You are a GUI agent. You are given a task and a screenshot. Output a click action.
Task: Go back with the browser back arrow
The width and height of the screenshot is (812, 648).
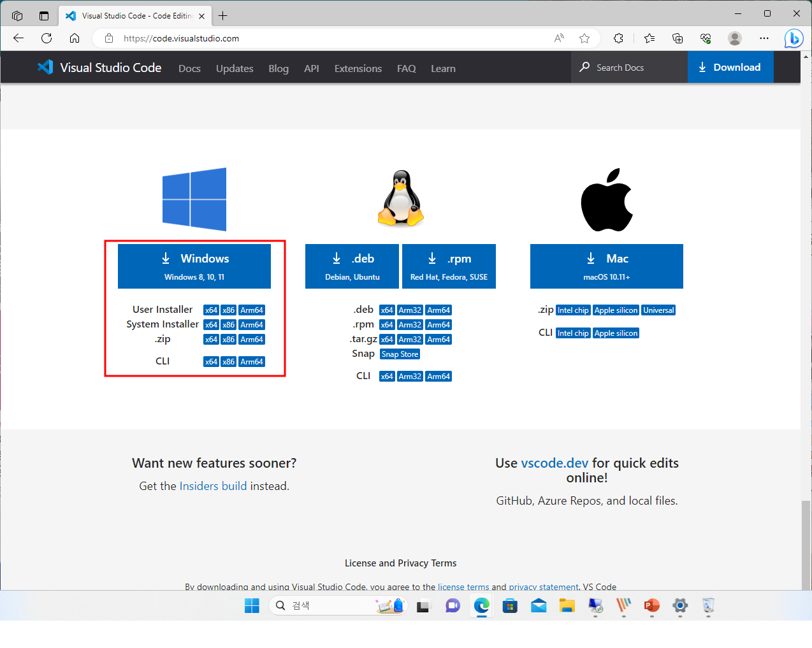(x=18, y=38)
